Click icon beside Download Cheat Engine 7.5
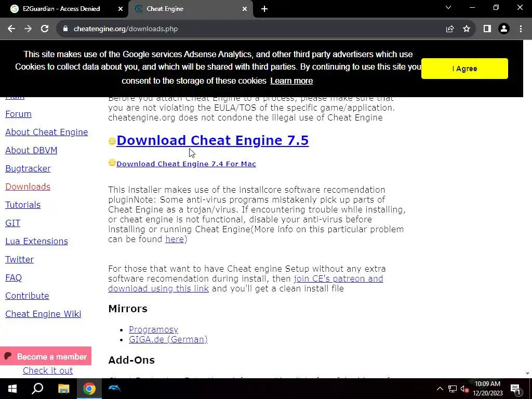This screenshot has width=532, height=399. coord(112,141)
